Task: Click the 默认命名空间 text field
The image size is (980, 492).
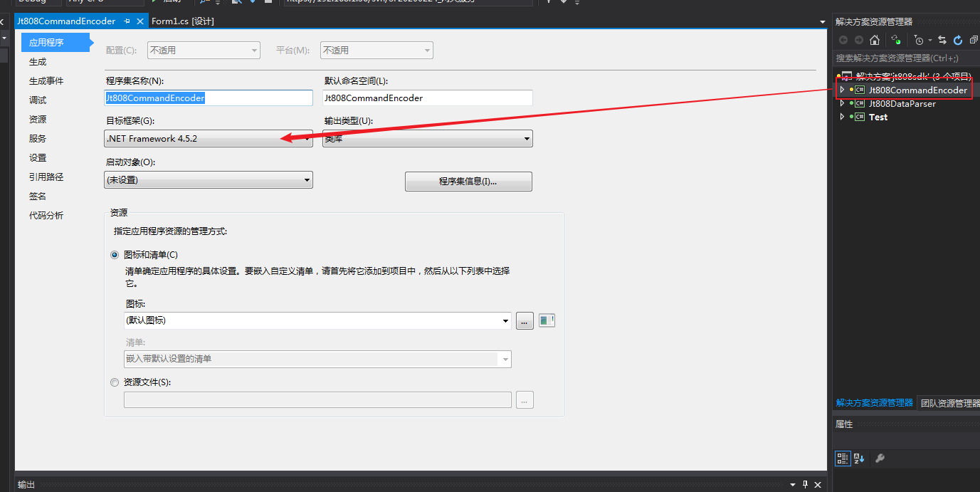Action: pos(427,98)
